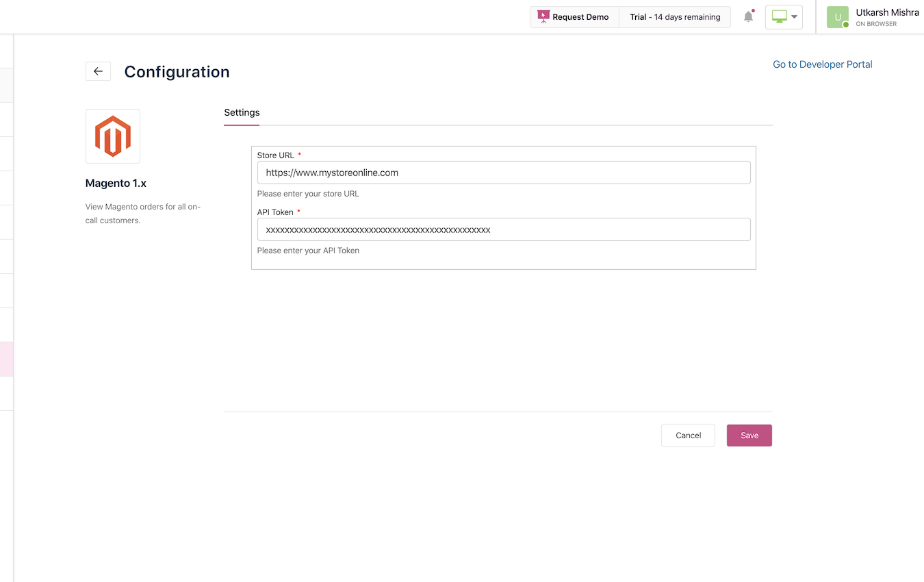Click the back arrow next to Configuration

tap(98, 71)
